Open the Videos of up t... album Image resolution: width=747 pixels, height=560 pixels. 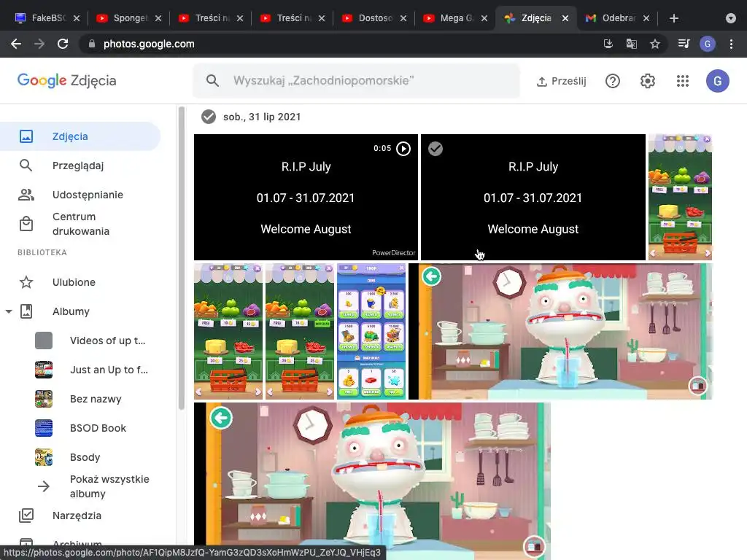[x=90, y=341]
